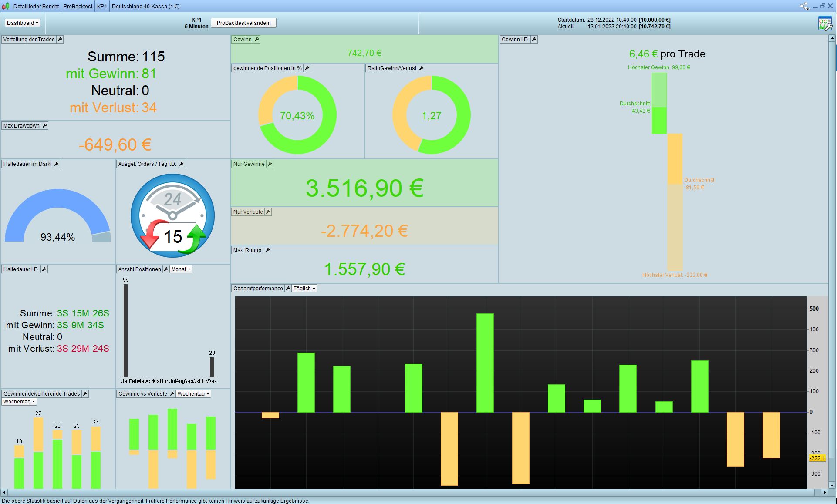Click wrench icon next to Max. Runup
837x504 pixels.
(x=268, y=250)
